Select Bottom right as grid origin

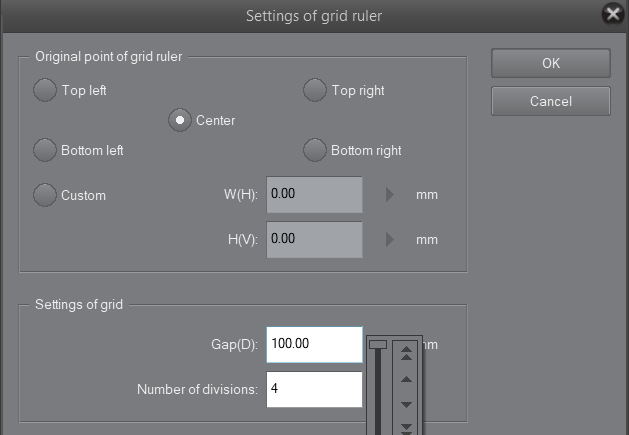(x=314, y=150)
